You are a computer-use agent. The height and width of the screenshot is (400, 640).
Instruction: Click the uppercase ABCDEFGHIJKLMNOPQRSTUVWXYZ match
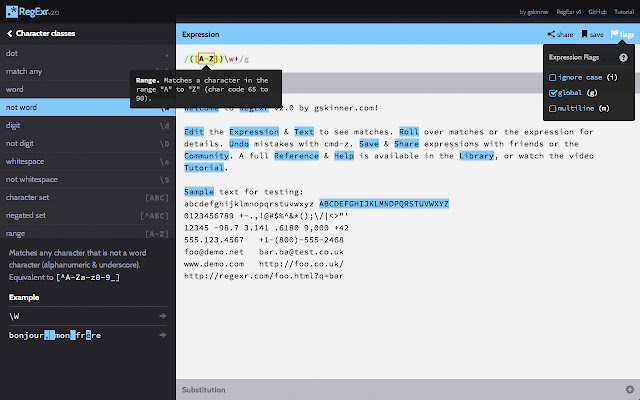[384, 204]
